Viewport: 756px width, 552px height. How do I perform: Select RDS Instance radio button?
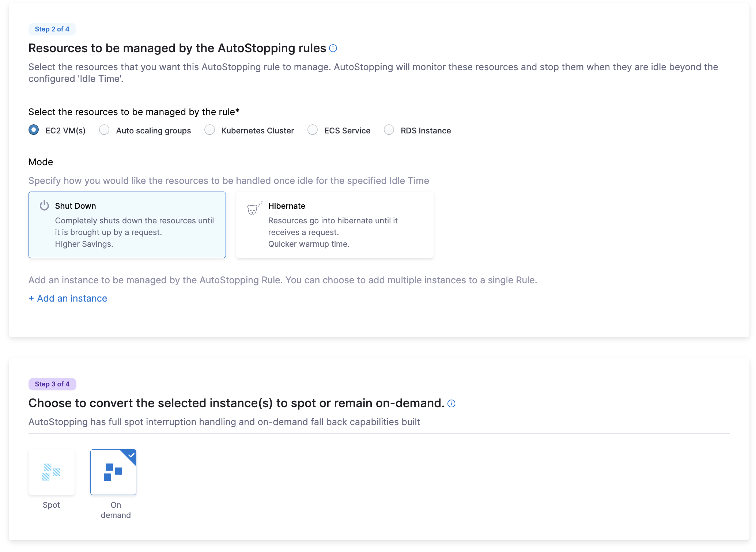pyautogui.click(x=389, y=130)
